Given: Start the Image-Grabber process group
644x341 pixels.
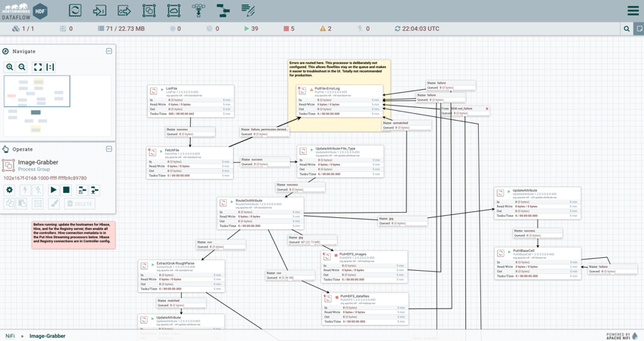Looking at the screenshot, I should coord(54,190).
